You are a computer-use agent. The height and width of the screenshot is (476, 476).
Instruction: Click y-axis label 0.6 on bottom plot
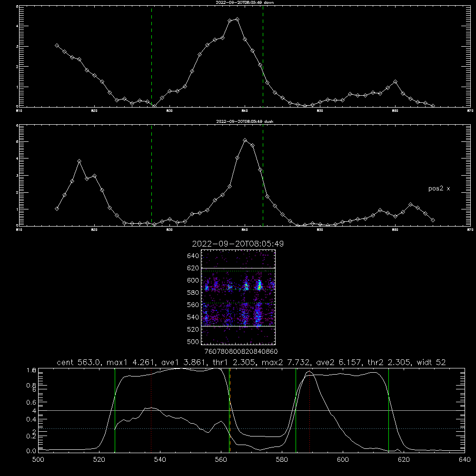point(31,402)
